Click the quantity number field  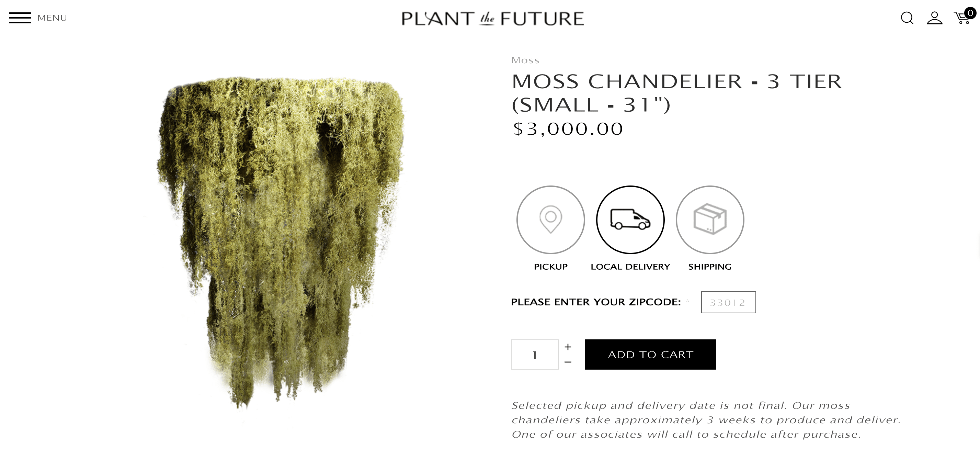(x=535, y=355)
